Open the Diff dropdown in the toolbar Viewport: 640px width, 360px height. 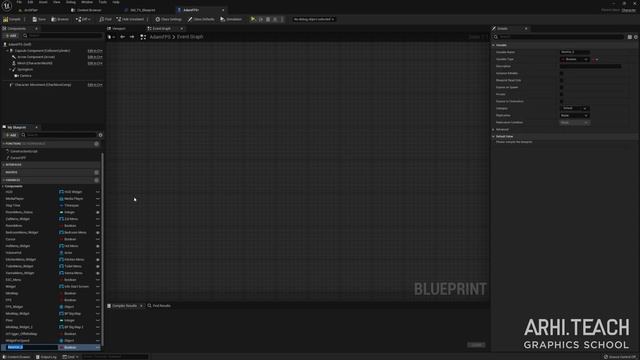pos(83,19)
